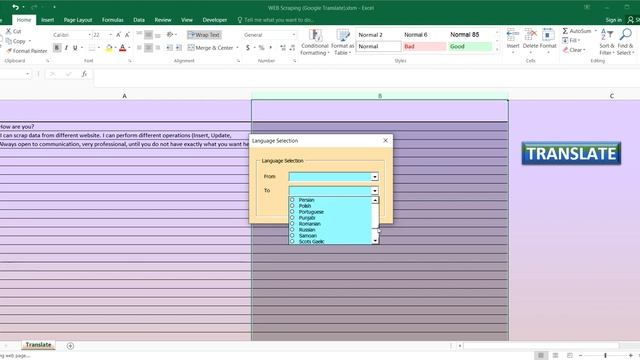Viewport: 640px width, 360px height.
Task: Toggle Bold formatting
Action: click(57, 48)
